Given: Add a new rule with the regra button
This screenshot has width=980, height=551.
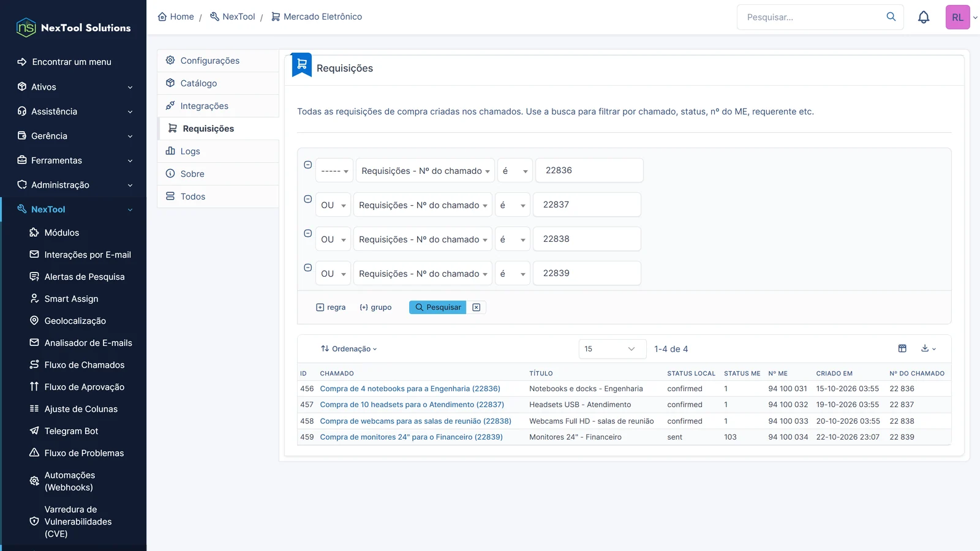Looking at the screenshot, I should tap(331, 307).
